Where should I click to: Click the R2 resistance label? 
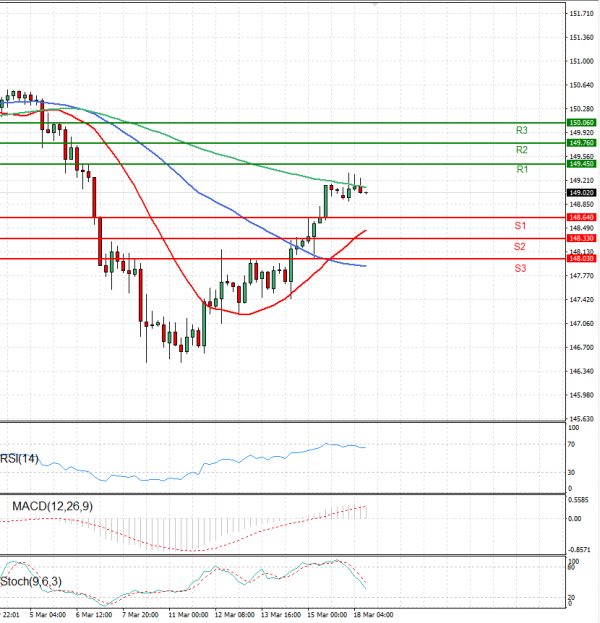point(522,150)
